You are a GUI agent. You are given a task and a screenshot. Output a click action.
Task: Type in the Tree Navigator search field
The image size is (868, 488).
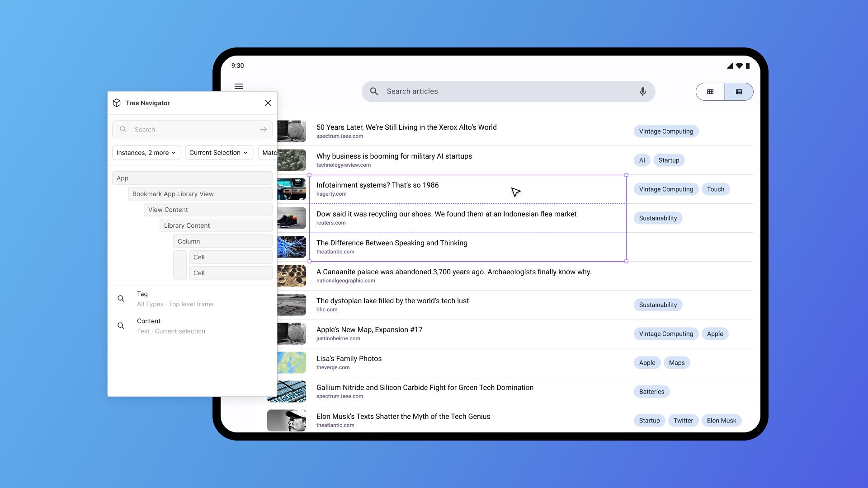click(192, 130)
